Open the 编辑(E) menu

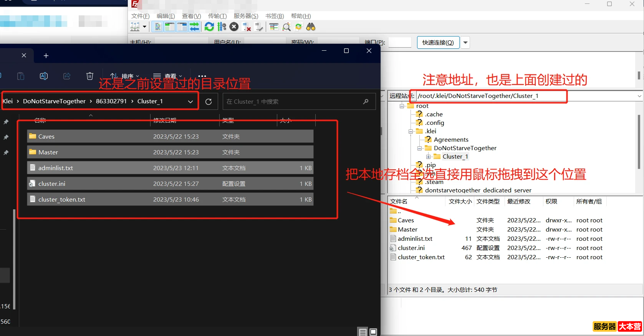(166, 16)
